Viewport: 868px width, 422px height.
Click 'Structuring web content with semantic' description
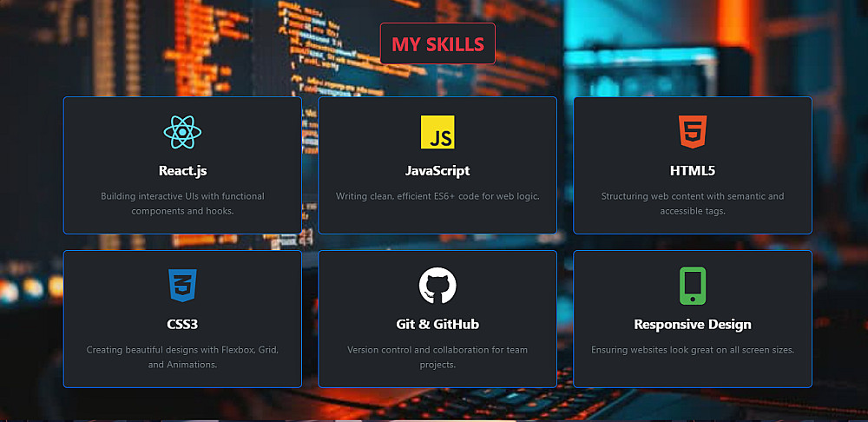pyautogui.click(x=693, y=204)
